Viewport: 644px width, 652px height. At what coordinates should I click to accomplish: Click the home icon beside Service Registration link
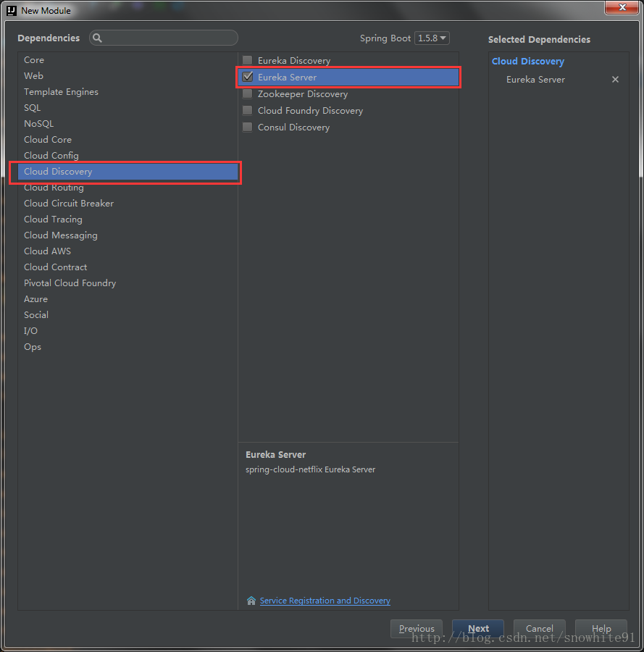(251, 601)
